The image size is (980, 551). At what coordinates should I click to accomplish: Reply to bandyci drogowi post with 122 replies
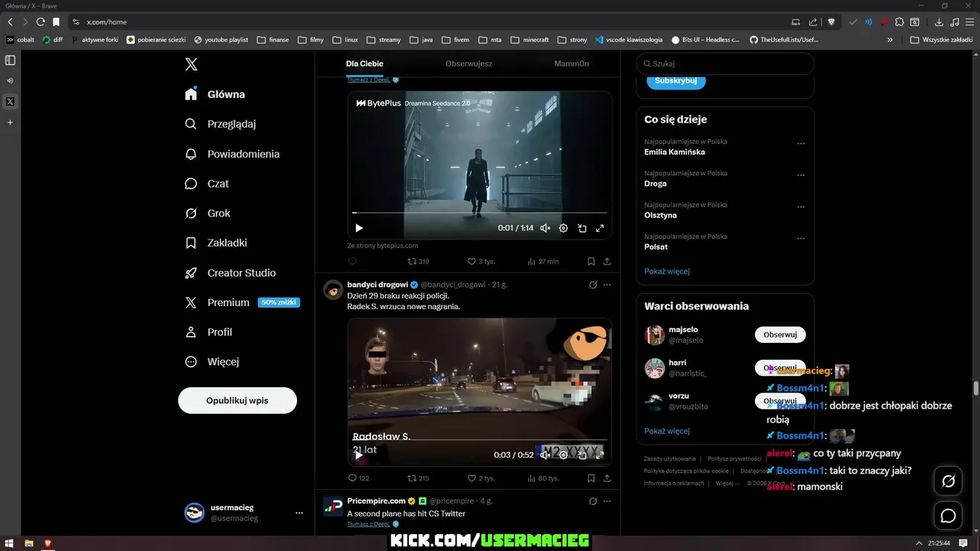tap(358, 478)
